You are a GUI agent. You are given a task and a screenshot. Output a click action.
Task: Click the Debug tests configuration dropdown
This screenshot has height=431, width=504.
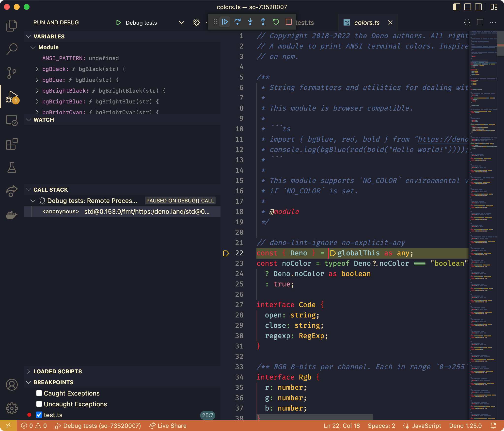[182, 22]
